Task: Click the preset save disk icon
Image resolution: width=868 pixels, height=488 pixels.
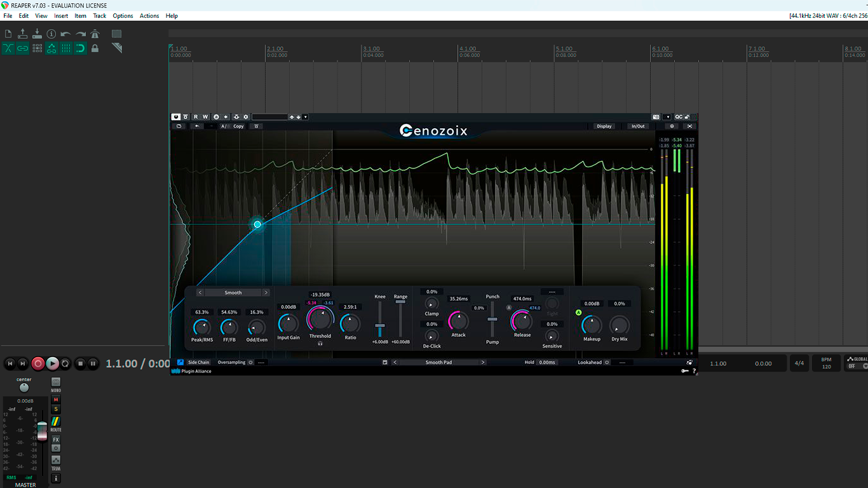Action: (x=384, y=362)
